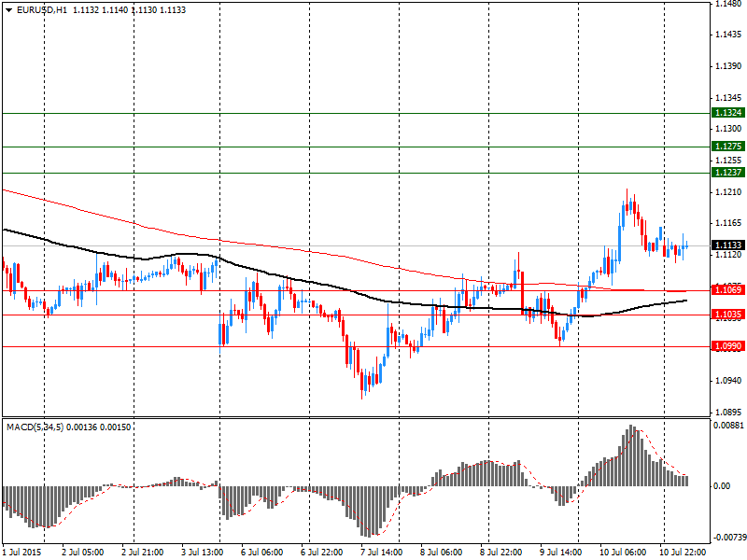Click the 1.0895 value on price axis

(x=728, y=413)
